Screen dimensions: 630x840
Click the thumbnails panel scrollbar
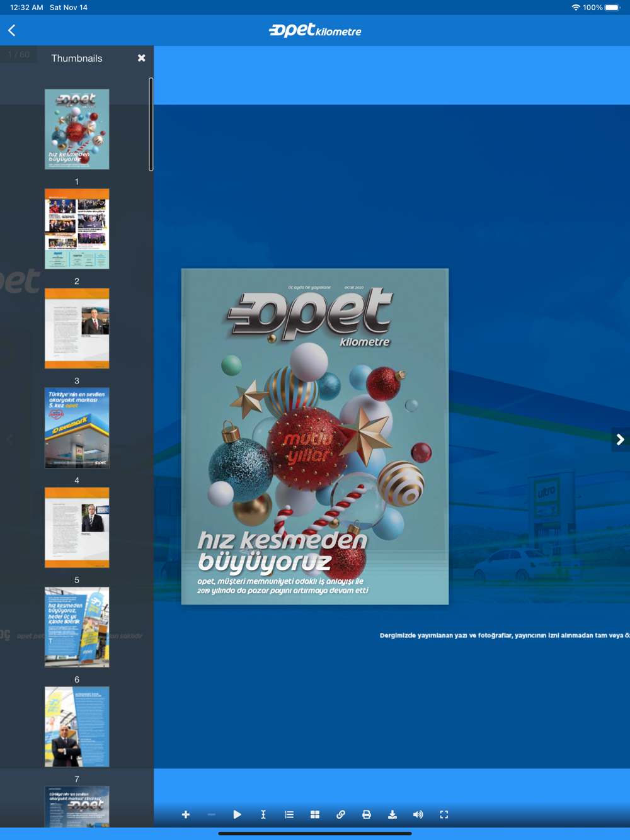pos(151,124)
